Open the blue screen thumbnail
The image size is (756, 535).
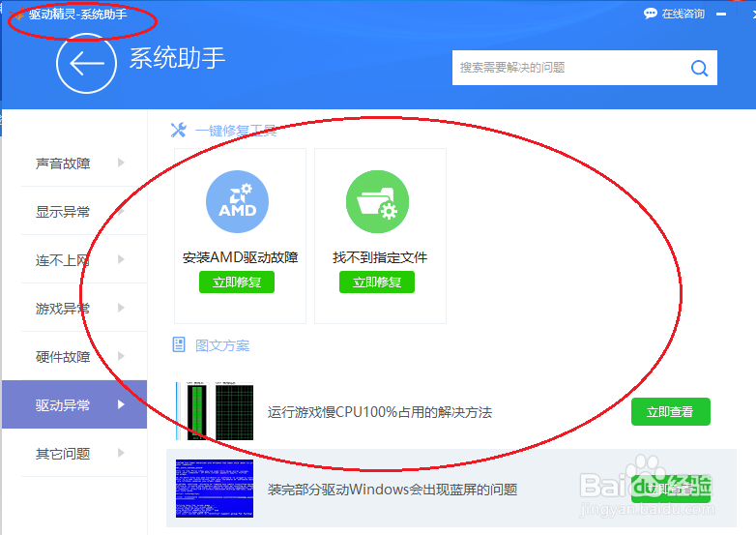pyautogui.click(x=215, y=489)
